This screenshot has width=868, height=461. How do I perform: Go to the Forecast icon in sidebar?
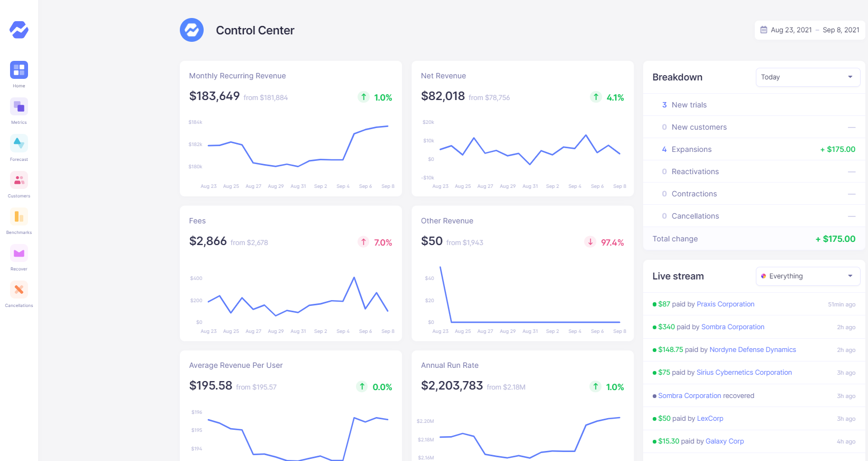19,143
